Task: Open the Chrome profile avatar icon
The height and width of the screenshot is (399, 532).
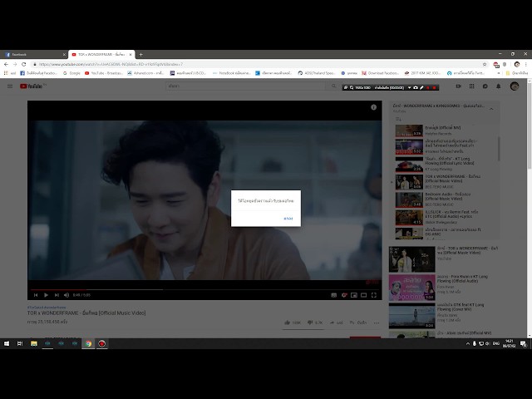Action: pyautogui.click(x=517, y=64)
